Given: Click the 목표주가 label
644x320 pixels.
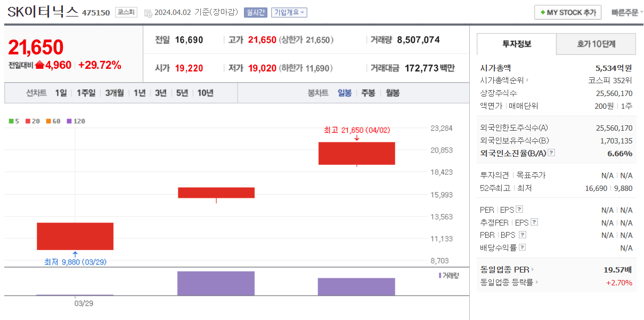Looking at the screenshot, I should coord(531,175).
